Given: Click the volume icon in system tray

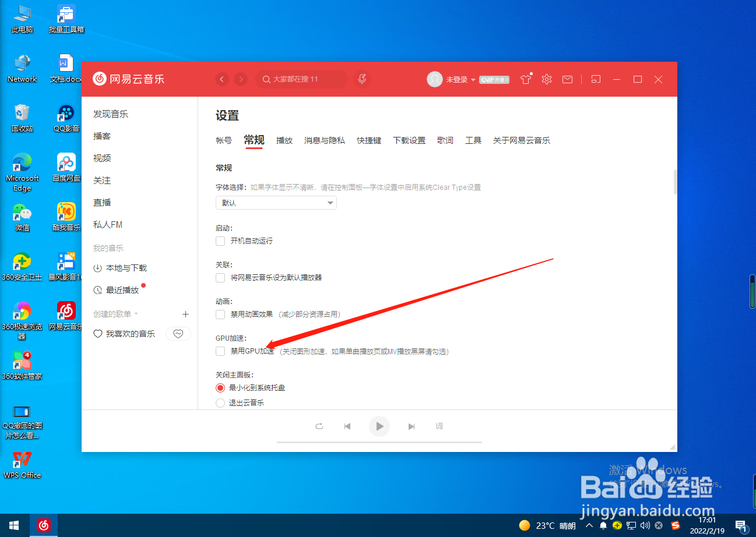Looking at the screenshot, I should (645, 525).
